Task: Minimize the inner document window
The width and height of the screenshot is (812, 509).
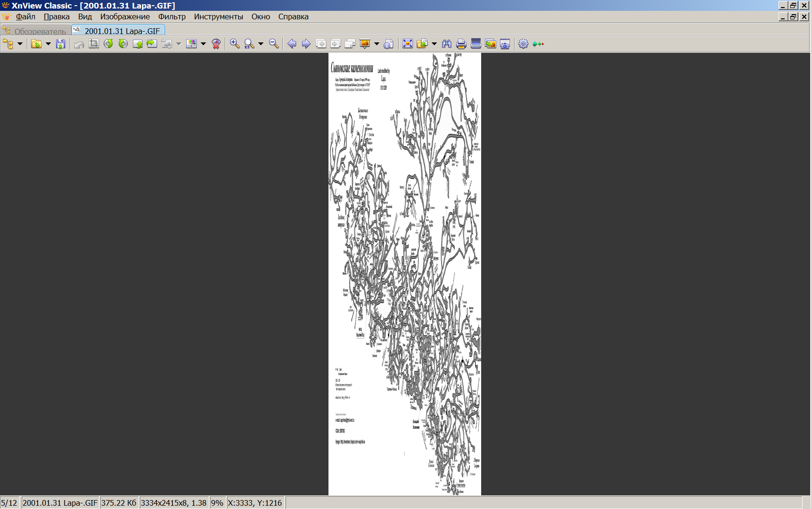Action: pyautogui.click(x=783, y=16)
